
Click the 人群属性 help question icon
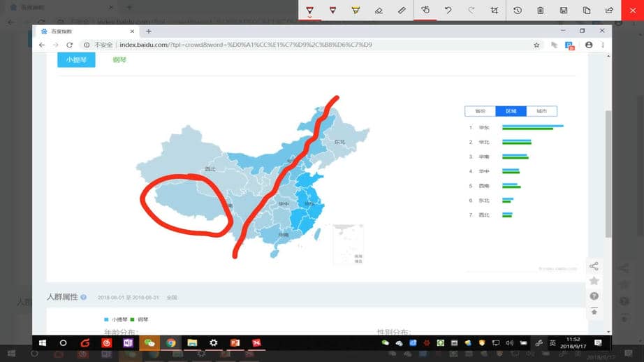click(x=84, y=297)
